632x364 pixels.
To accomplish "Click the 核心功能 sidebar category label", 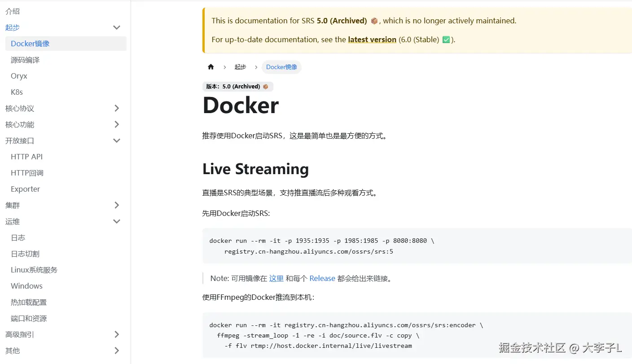I will [20, 124].
